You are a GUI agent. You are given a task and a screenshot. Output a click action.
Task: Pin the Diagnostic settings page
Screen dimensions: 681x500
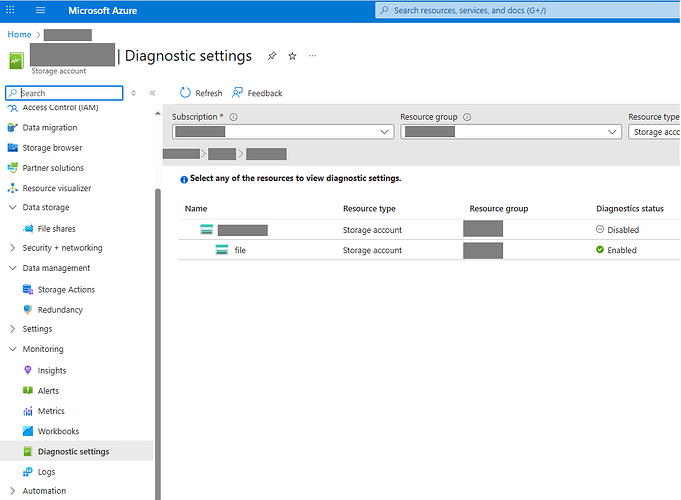point(271,56)
